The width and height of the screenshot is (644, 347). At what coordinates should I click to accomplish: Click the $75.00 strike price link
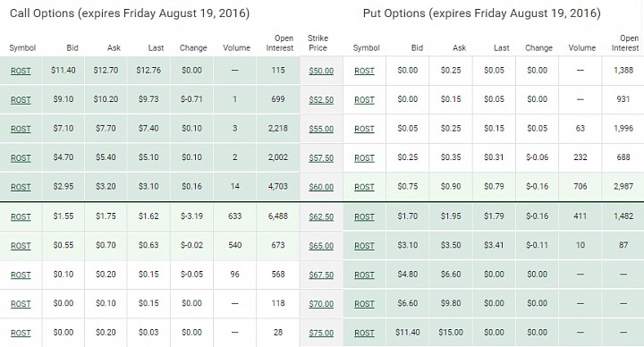click(321, 333)
